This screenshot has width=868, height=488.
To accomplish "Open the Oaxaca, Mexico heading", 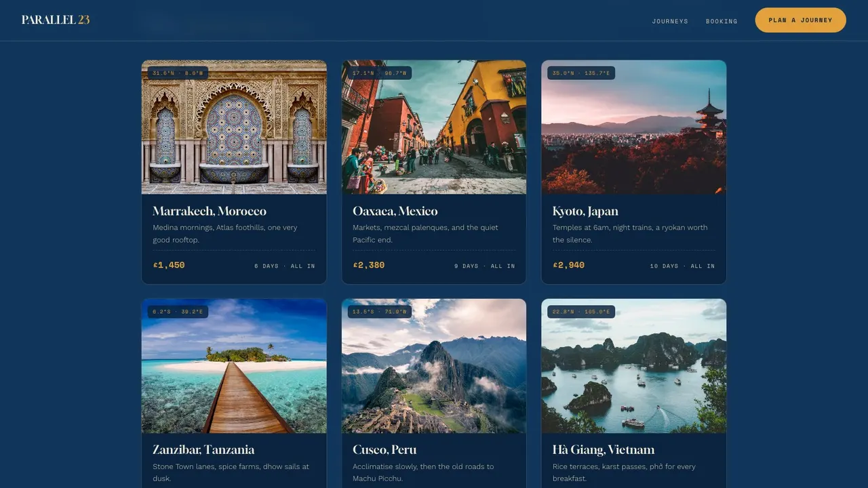I will (395, 211).
